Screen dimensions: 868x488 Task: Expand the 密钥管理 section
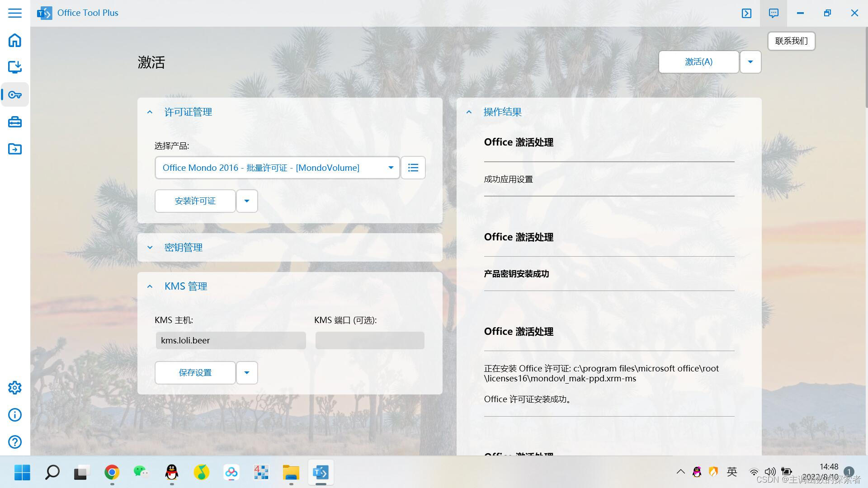[x=150, y=248]
